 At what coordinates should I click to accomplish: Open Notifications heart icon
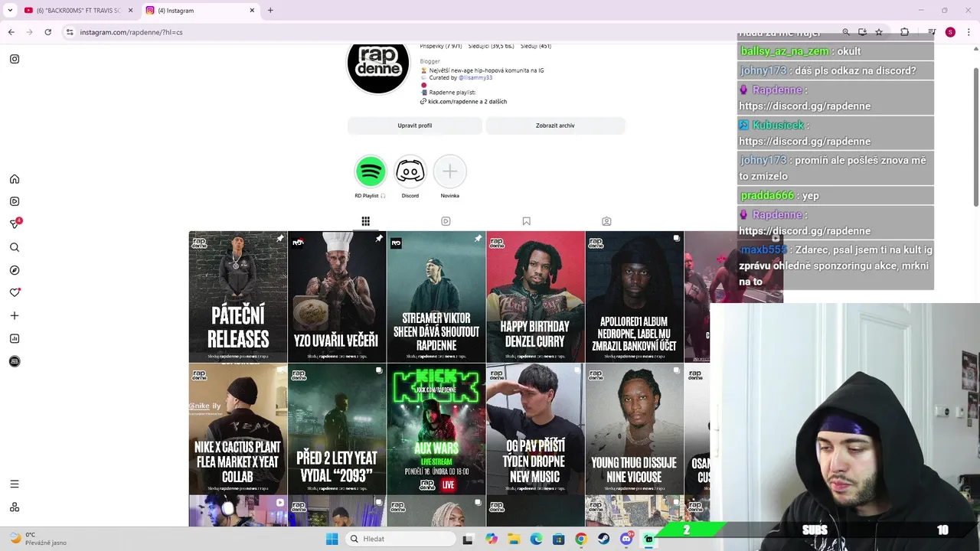pos(15,292)
